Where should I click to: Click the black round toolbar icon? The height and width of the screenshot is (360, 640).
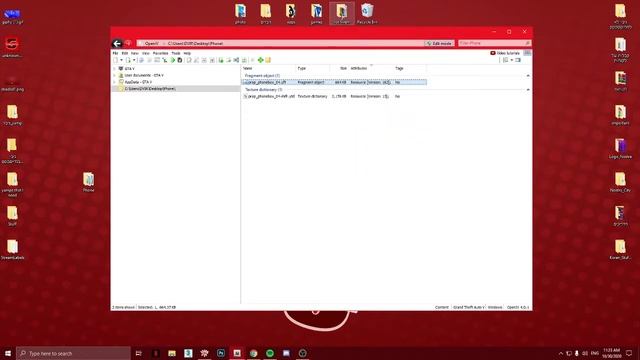tap(180, 60)
